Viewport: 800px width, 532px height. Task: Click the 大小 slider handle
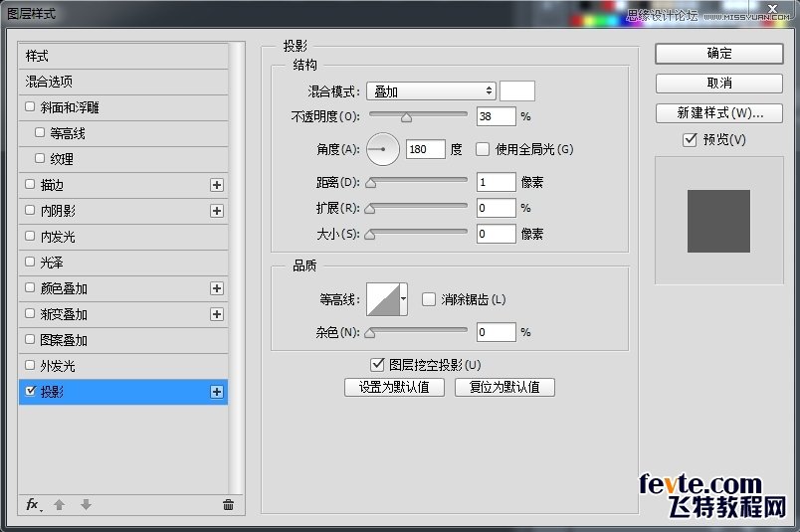point(370,235)
